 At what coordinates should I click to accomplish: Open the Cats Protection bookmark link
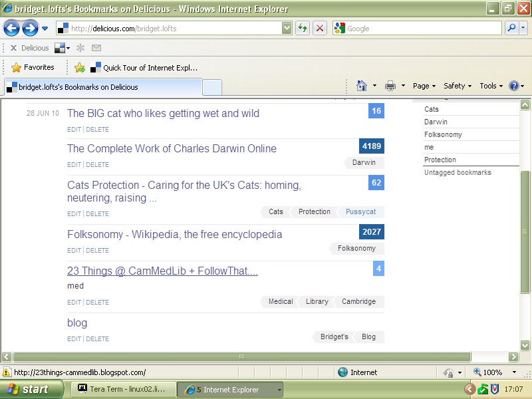[184, 192]
